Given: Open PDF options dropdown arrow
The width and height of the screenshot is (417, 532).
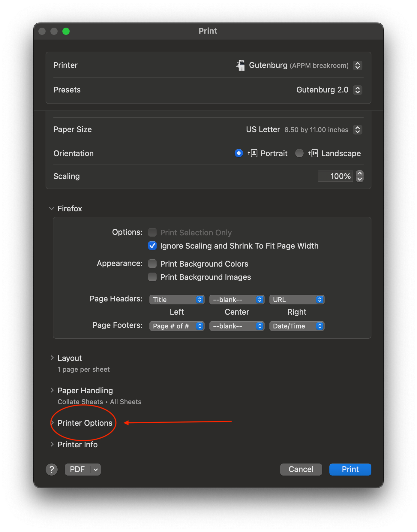Looking at the screenshot, I should point(95,469).
